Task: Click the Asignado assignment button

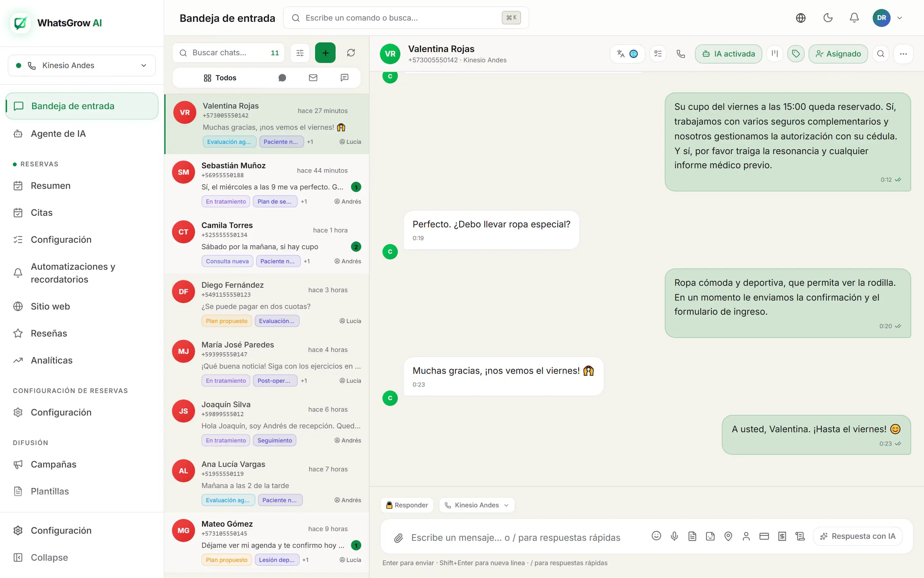Action: pyautogui.click(x=838, y=54)
